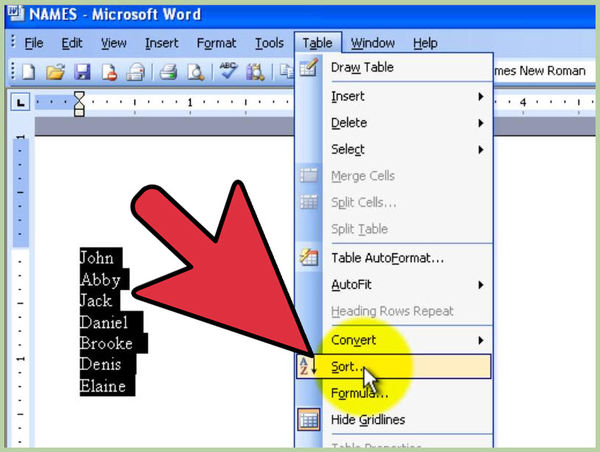The width and height of the screenshot is (600, 452).
Task: Choose Sort... from the Table menu
Action: click(x=394, y=366)
